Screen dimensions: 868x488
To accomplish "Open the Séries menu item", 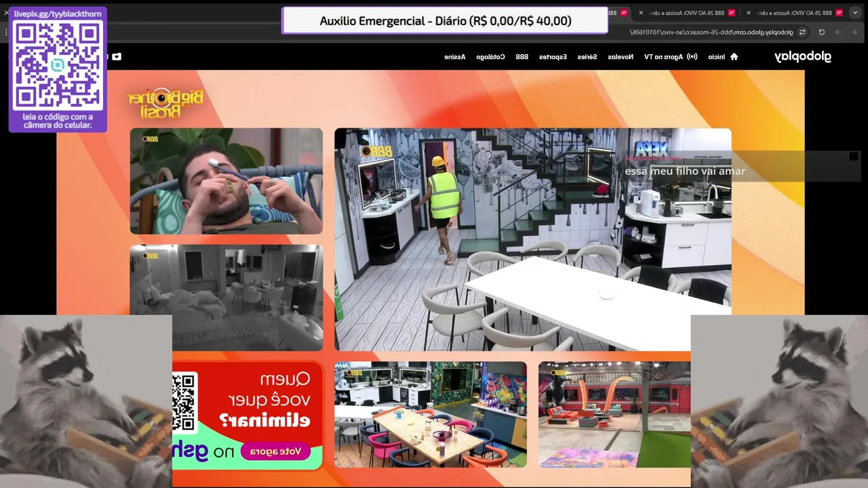I will (x=587, y=57).
